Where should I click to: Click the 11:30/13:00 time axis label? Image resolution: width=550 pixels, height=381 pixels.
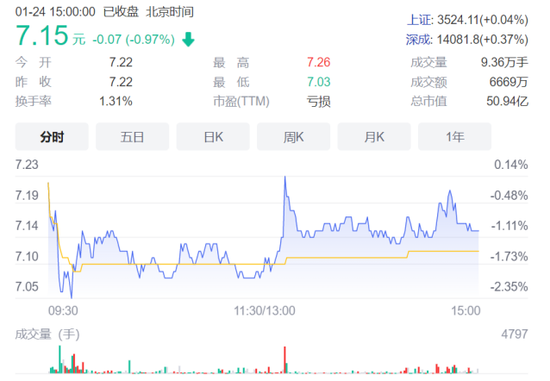click(264, 310)
